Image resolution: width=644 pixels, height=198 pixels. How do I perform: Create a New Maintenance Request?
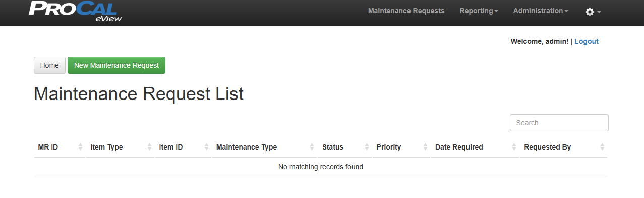pyautogui.click(x=116, y=65)
